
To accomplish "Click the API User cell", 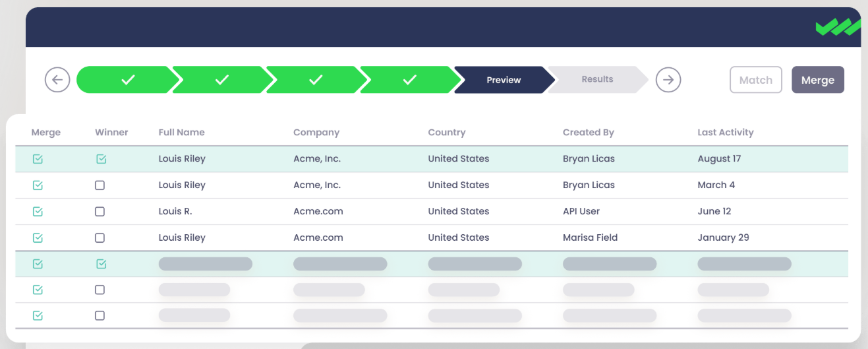I will click(x=581, y=211).
